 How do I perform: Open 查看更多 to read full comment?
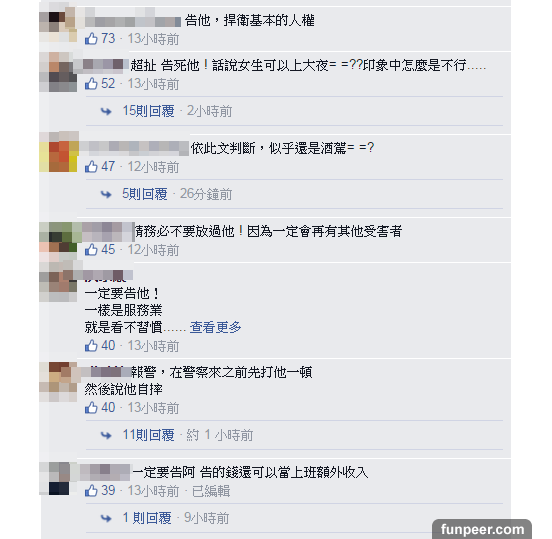pos(215,327)
